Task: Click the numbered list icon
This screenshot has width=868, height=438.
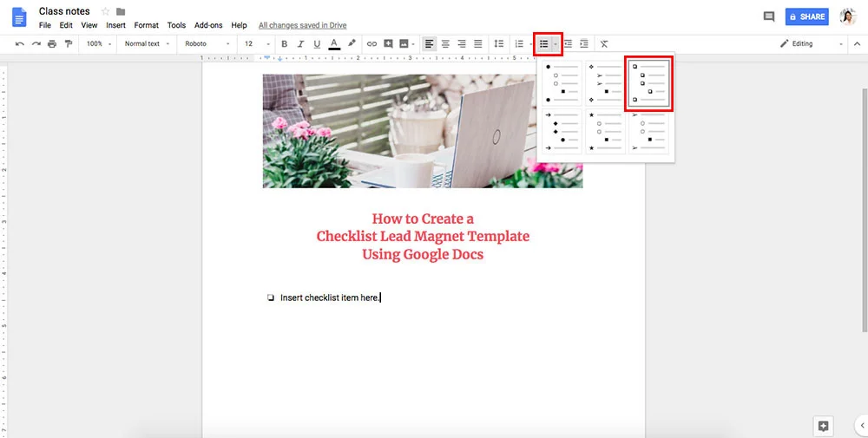Action: coord(519,43)
